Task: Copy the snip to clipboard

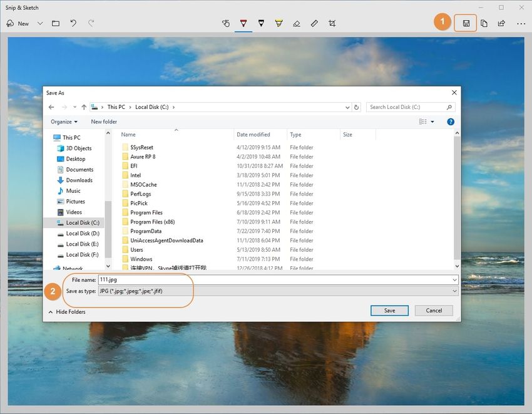Action: point(483,23)
